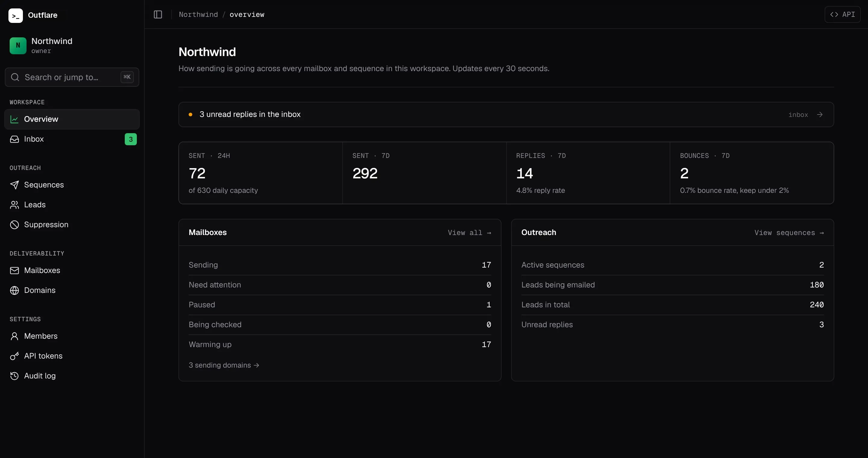Image resolution: width=868 pixels, height=458 pixels.
Task: Go to Sequences in sidebar
Action: pos(72,185)
